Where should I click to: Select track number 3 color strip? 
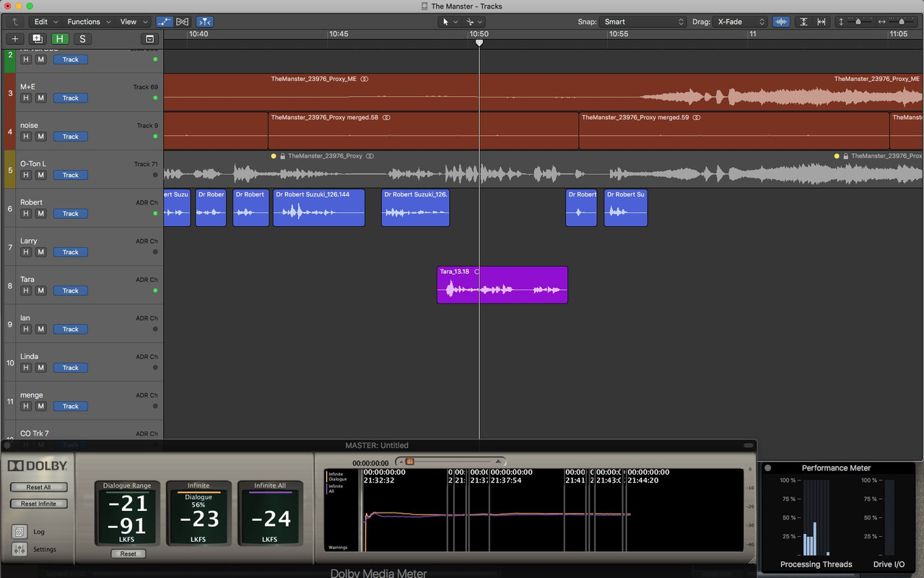pyautogui.click(x=9, y=92)
